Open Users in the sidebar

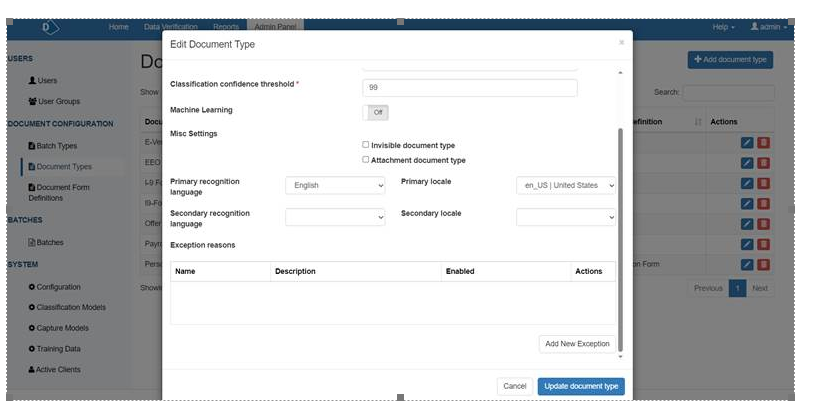[48, 80]
